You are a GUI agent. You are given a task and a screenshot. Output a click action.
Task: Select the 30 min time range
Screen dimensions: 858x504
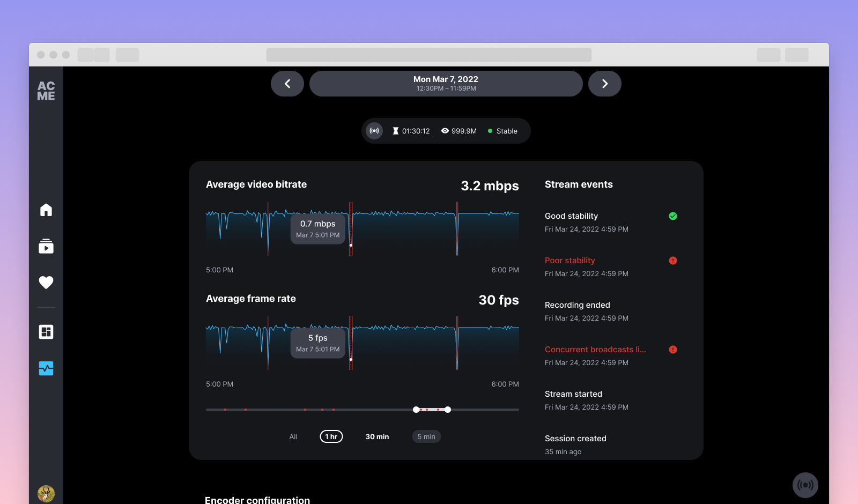click(378, 436)
